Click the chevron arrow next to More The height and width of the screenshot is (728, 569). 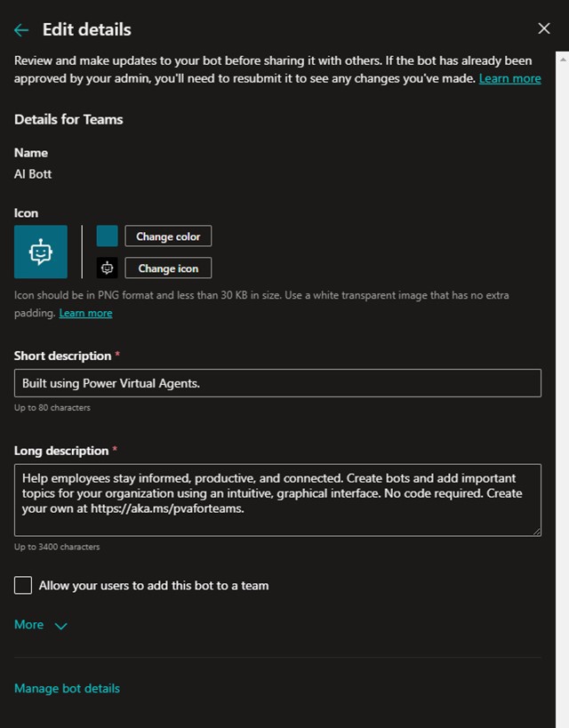click(x=60, y=626)
